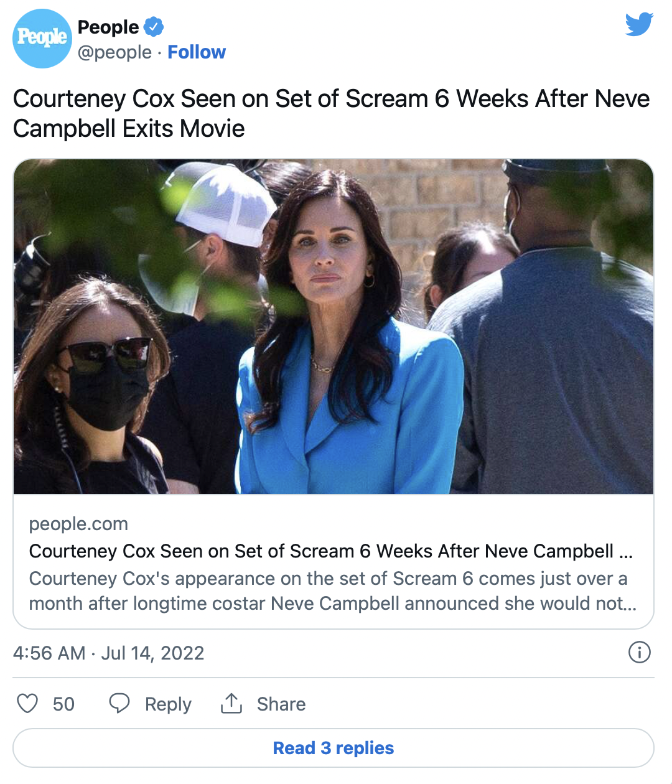Click the Reply text label
Image resolution: width=672 pixels, height=784 pixels.
point(168,704)
